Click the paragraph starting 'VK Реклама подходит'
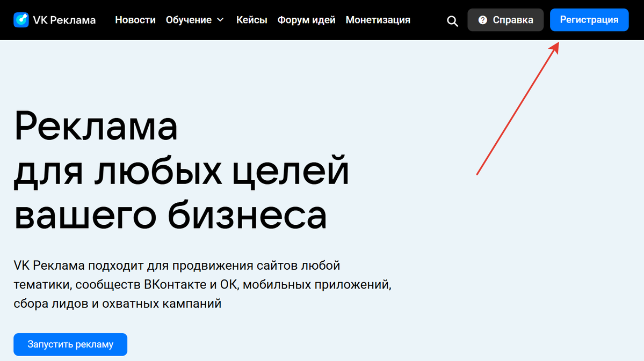This screenshot has height=361, width=644. (x=202, y=284)
